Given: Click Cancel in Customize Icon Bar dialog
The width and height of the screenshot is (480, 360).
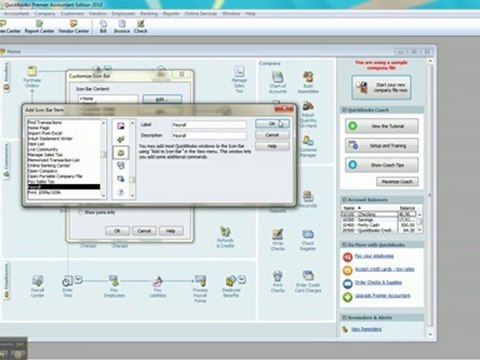Looking at the screenshot, I should [x=144, y=231].
